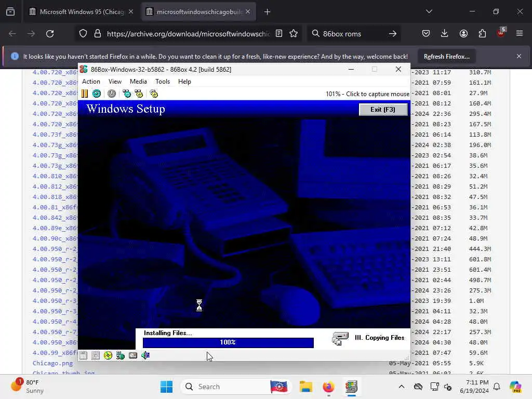The height and width of the screenshot is (399, 532).
Task: Click first floppy drive status icon
Action: click(x=83, y=355)
